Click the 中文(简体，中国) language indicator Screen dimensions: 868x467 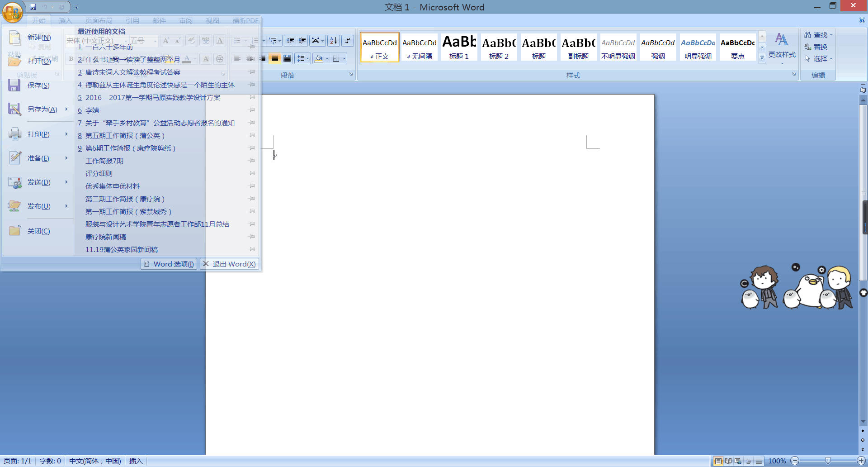95,461
